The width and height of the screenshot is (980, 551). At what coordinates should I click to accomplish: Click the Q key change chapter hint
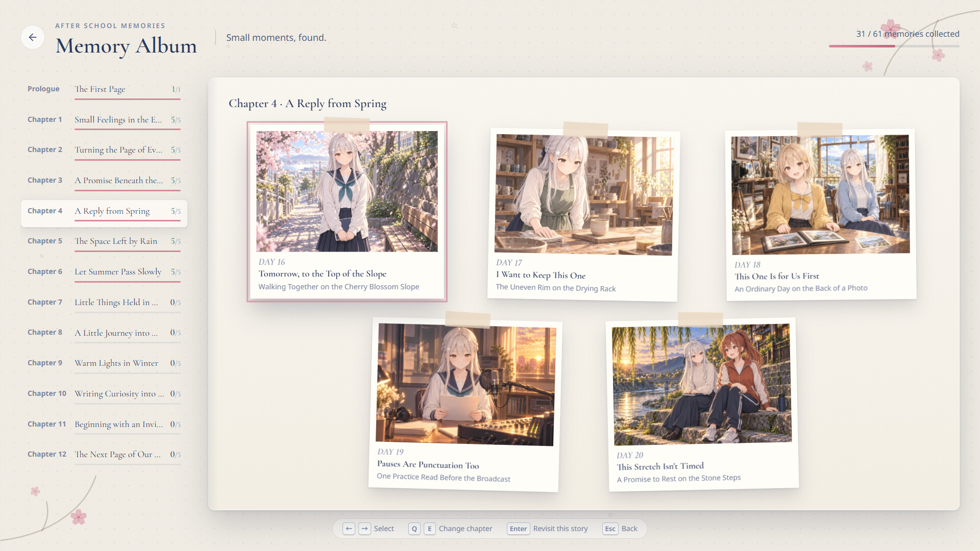coord(414,529)
